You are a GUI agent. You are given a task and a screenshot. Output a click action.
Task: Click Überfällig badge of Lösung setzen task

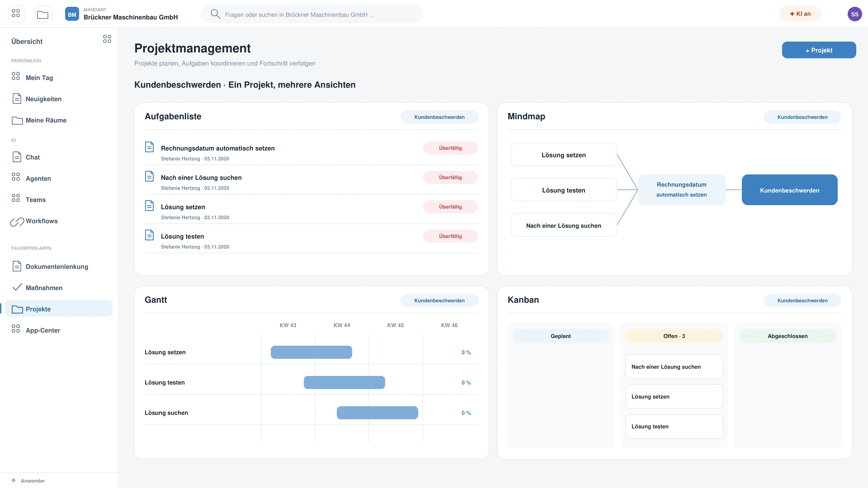point(450,207)
